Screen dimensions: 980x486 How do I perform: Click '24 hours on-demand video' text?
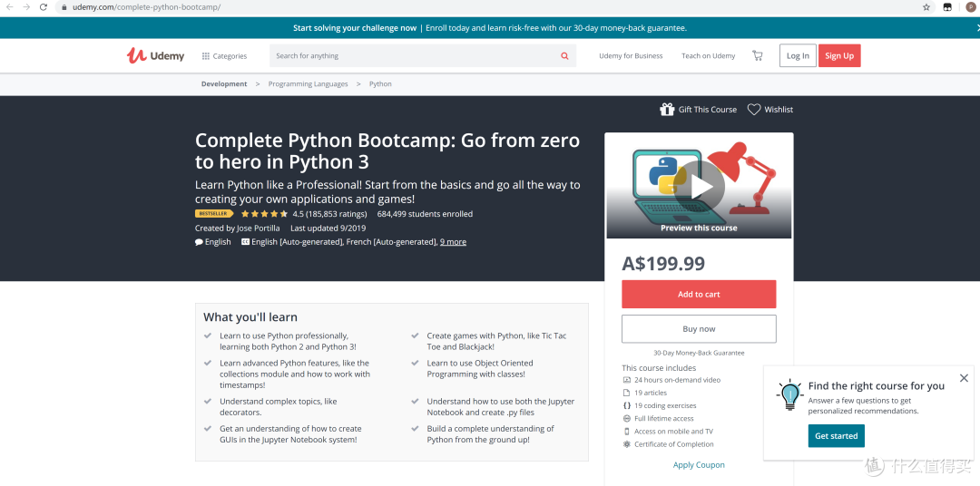coord(678,380)
